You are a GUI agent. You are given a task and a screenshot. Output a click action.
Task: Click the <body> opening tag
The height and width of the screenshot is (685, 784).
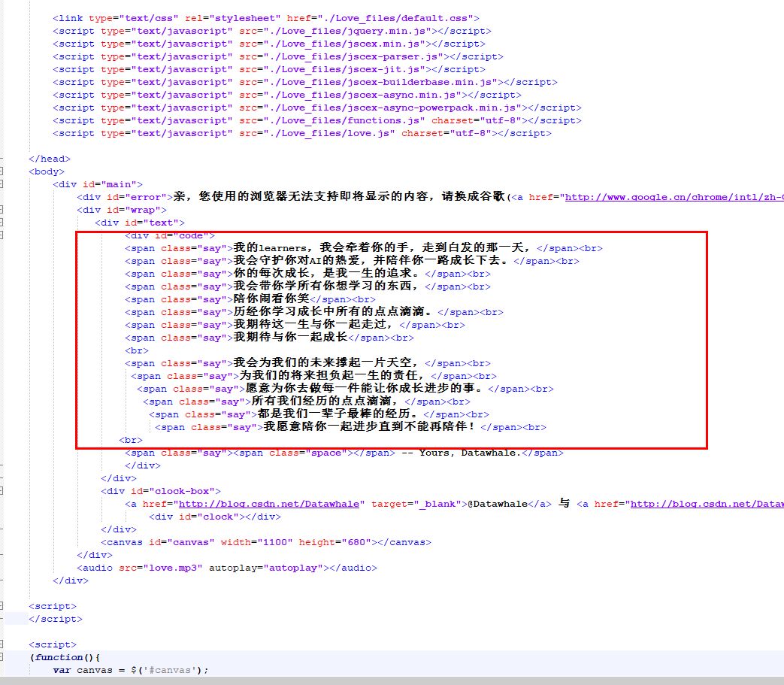[47, 172]
